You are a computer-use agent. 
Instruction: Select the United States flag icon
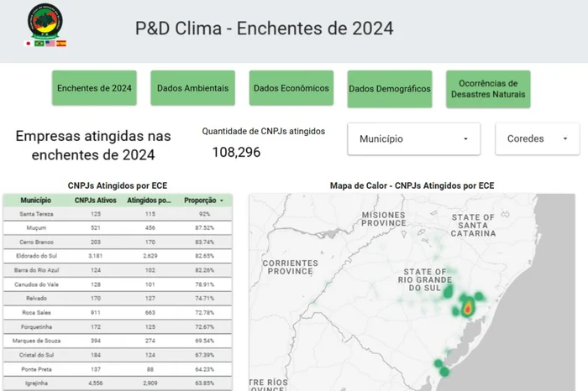50,44
